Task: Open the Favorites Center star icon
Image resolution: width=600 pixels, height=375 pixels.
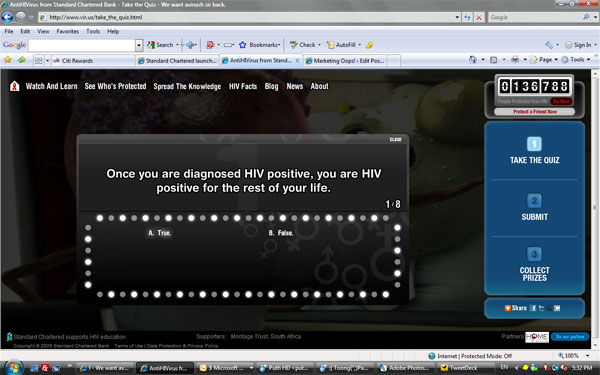Action: [x=8, y=60]
